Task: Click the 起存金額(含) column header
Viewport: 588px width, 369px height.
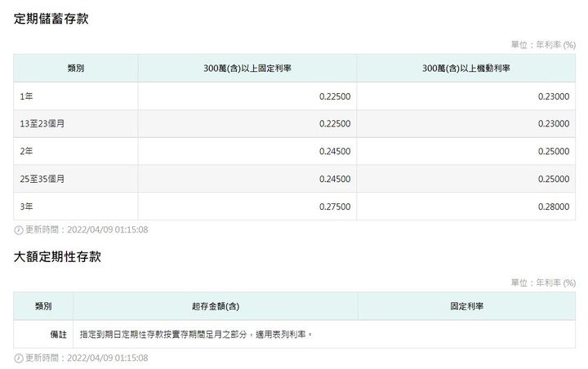Action: (x=216, y=306)
